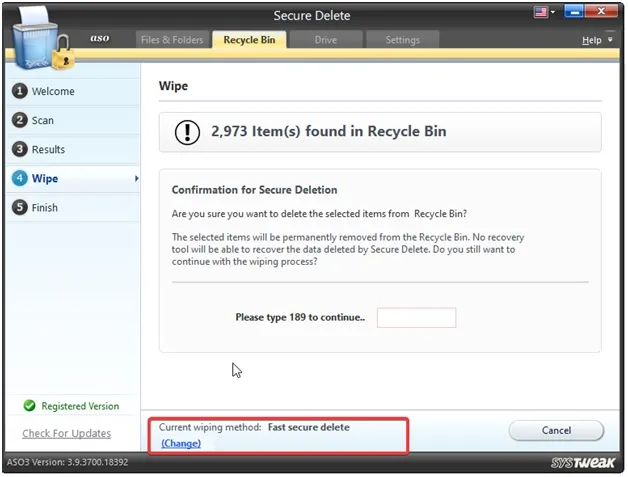Close the Secure Delete window
This screenshot has height=477, width=628.
click(x=601, y=12)
